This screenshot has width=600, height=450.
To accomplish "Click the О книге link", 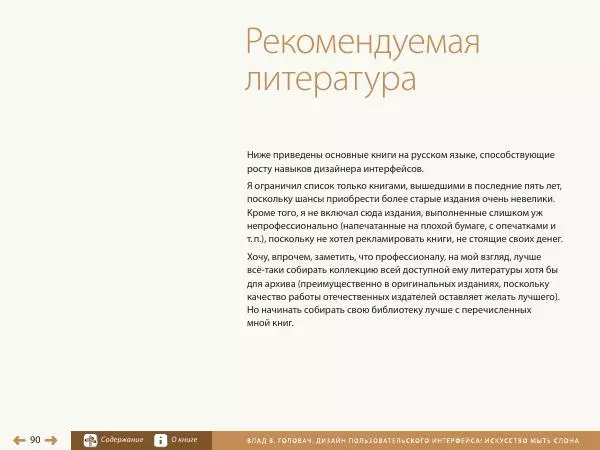I will [184, 440].
